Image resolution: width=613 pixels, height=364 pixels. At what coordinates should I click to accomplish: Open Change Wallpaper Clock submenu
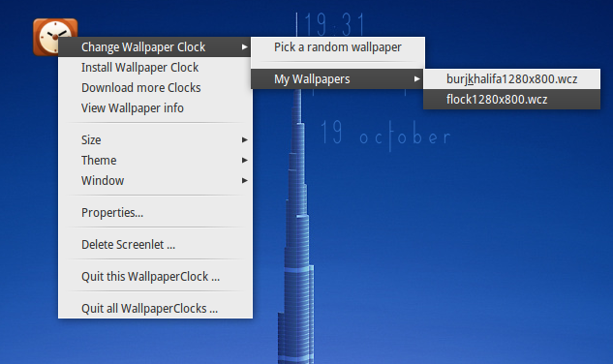(155, 46)
